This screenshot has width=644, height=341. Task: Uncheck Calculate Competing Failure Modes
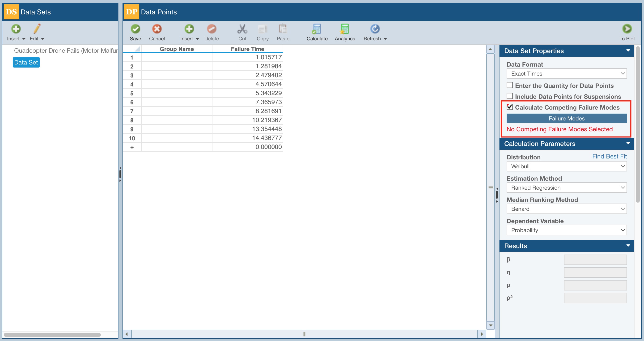509,107
